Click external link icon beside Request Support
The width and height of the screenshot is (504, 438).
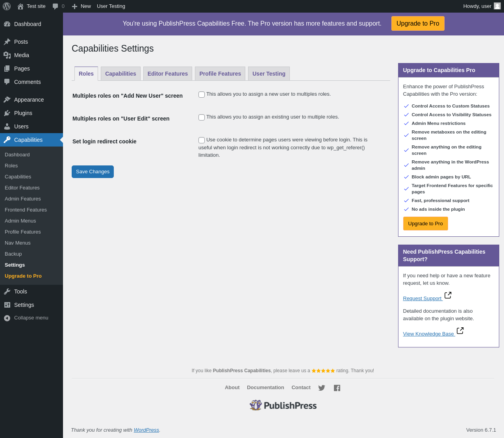point(448,295)
